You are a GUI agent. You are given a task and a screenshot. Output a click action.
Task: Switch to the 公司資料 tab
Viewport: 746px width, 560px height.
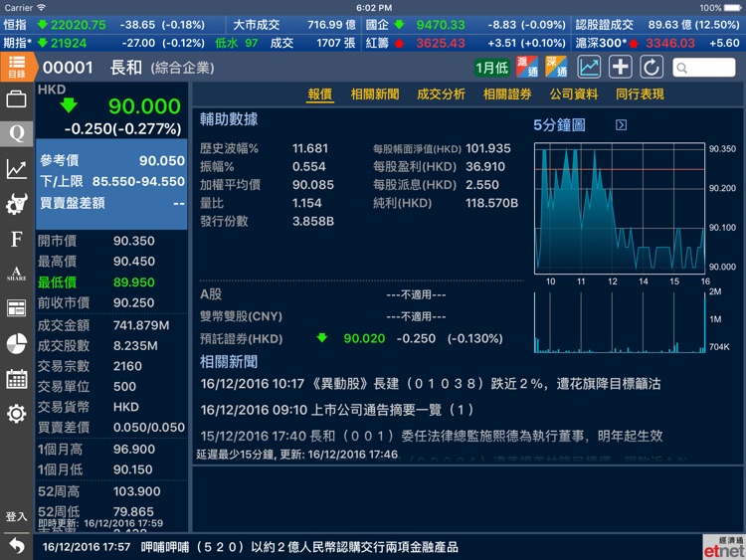tap(574, 94)
